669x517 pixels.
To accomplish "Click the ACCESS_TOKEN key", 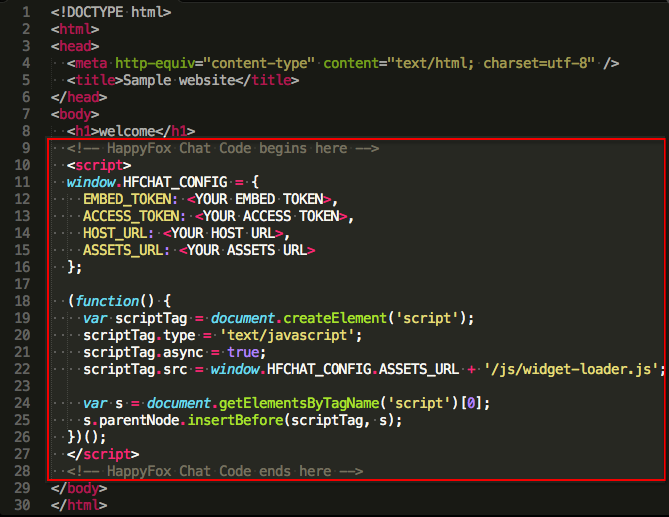I will click(x=131, y=216).
